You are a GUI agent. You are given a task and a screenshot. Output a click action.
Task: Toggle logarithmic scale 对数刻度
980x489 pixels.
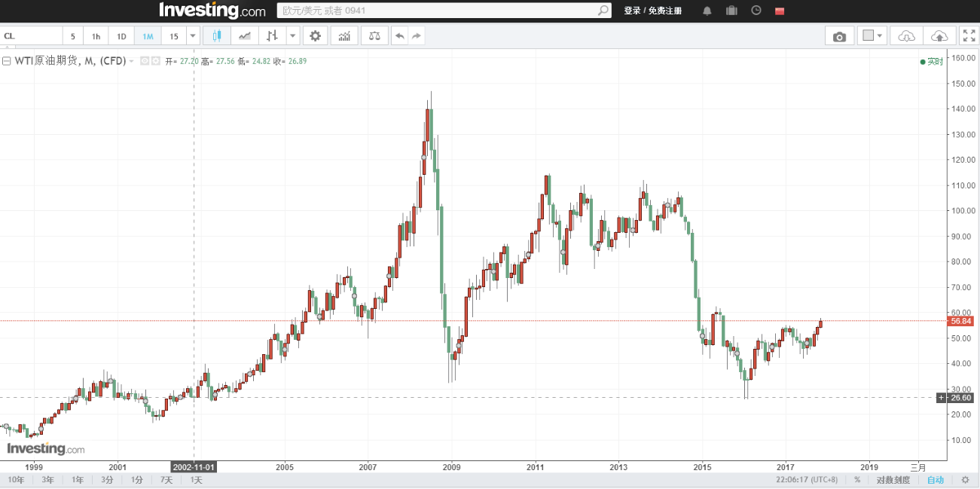coord(893,480)
